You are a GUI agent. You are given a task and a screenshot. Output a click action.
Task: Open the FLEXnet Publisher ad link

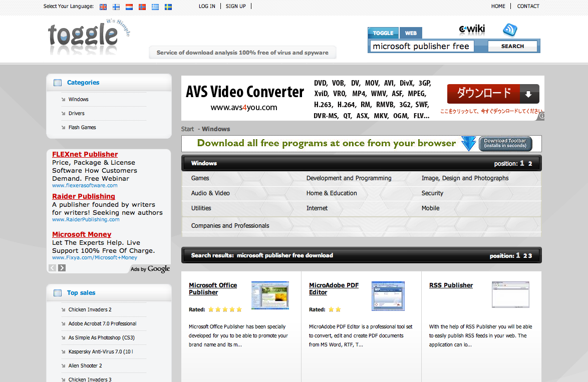[x=85, y=154]
